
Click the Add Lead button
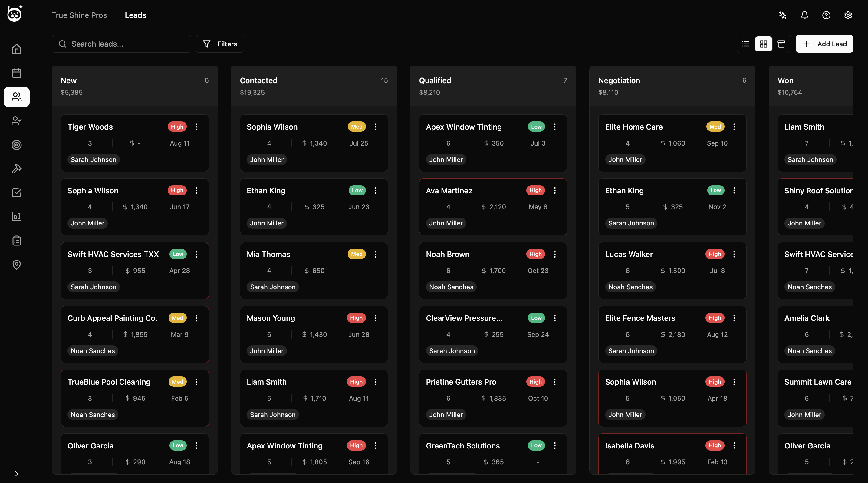tap(824, 44)
